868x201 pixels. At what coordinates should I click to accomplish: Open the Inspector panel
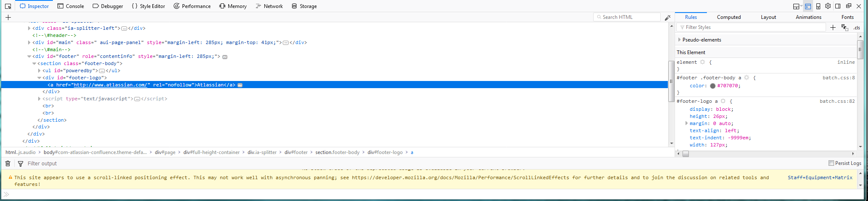tap(34, 6)
